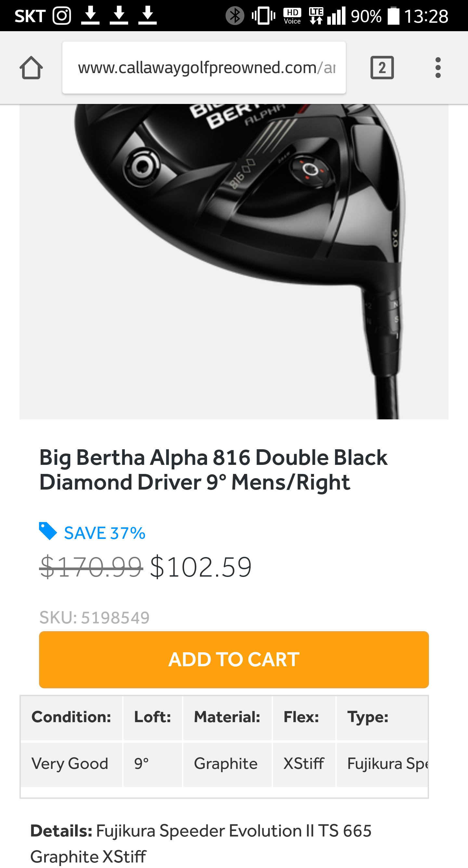The image size is (468, 868).
Task: Tap the Instagram notification icon
Action: tap(62, 16)
